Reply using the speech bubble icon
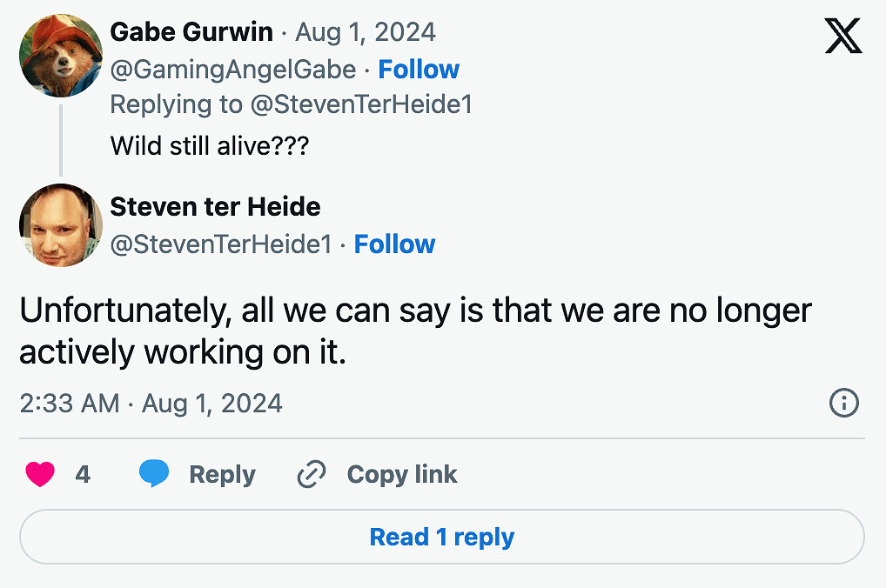The image size is (886, 588). pos(154,474)
